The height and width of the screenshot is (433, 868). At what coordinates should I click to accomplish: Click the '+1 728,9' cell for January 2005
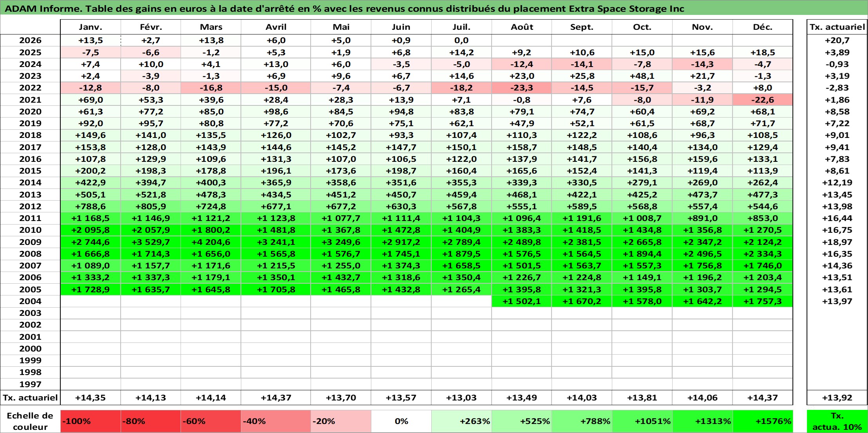tap(90, 289)
